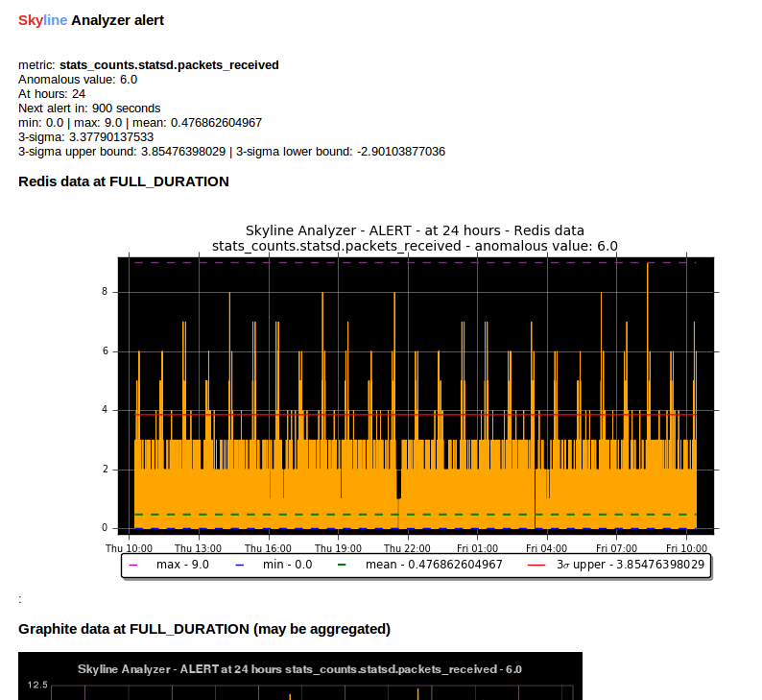The width and height of the screenshot is (762, 700).
Task: Click the Fri 07:00 x-axis label
Action: tap(617, 548)
